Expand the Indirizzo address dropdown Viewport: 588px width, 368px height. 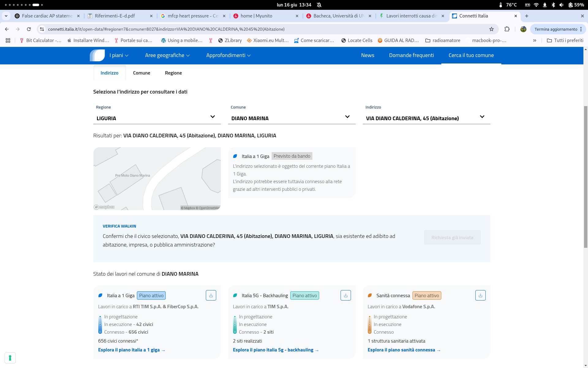[426, 118]
